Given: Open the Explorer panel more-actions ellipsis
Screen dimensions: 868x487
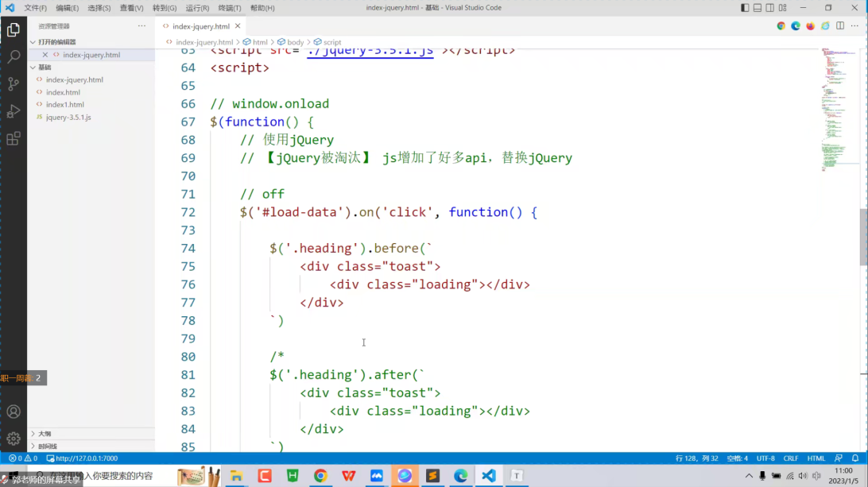Looking at the screenshot, I should pyautogui.click(x=141, y=26).
